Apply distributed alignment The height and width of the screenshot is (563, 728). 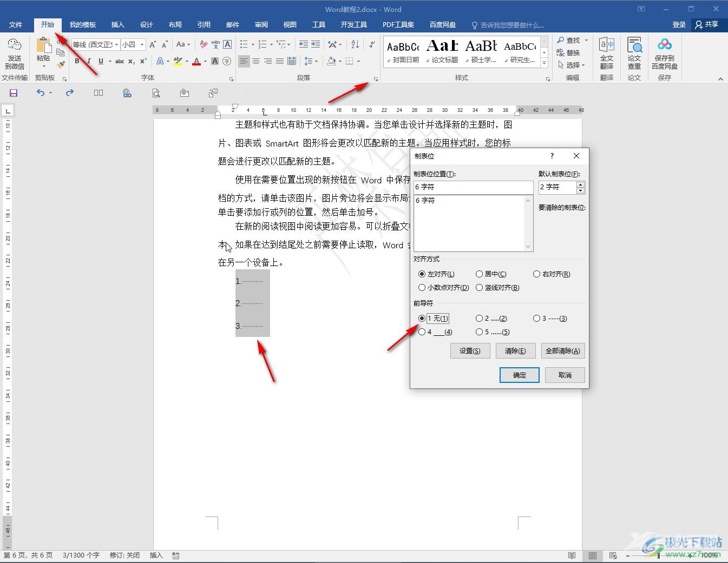click(292, 61)
